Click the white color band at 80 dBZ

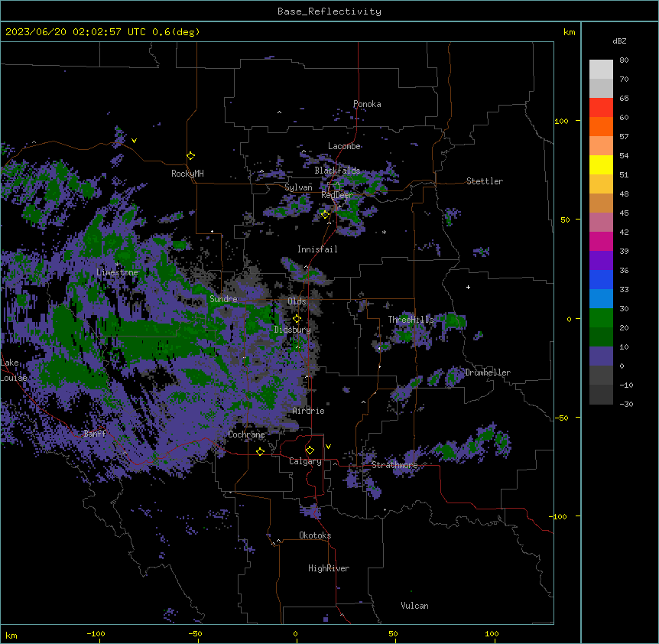coord(601,70)
